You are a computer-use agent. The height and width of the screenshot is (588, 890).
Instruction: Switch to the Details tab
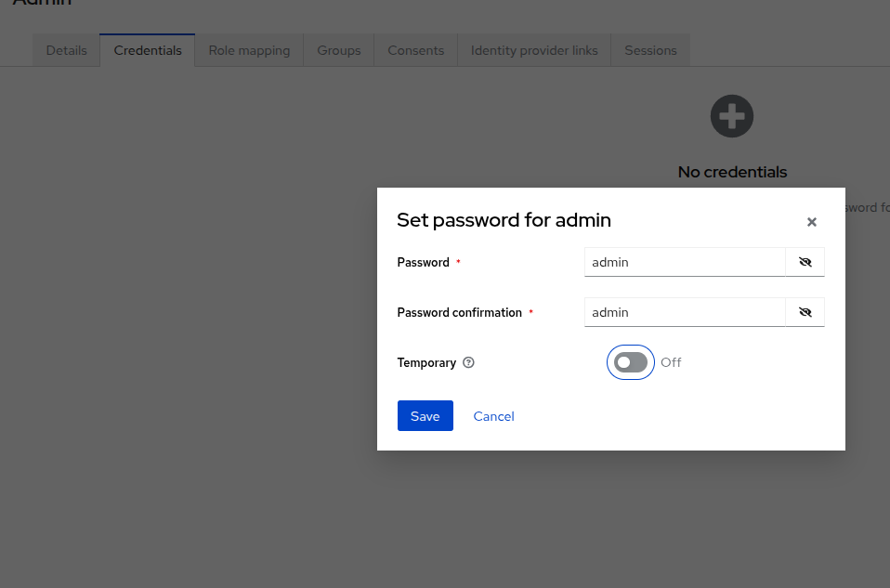pyautogui.click(x=66, y=50)
